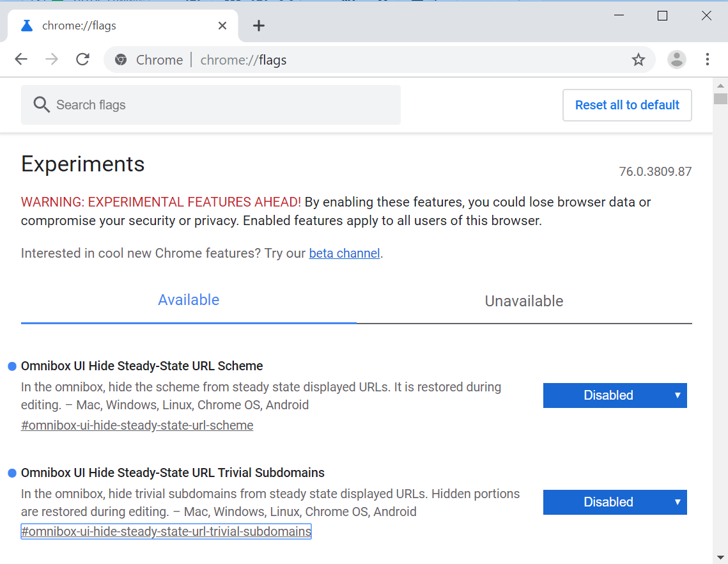
Task: Click the scrollbar down arrow
Action: pyautogui.click(x=720, y=557)
